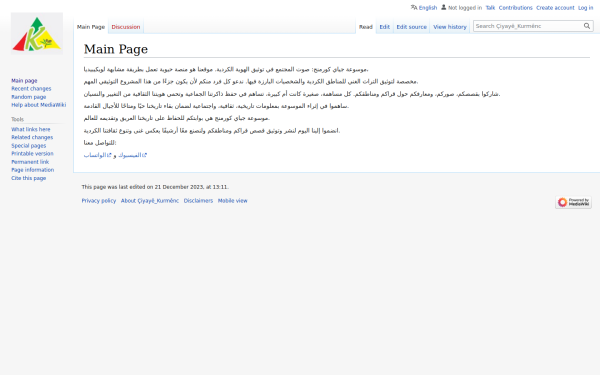Click the user icon next to Not logged in
Image resolution: width=600 pixels, height=375 pixels.
(x=443, y=7)
